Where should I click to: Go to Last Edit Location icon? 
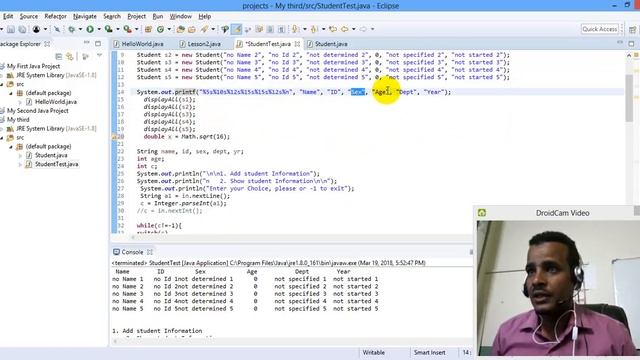click(333, 29)
